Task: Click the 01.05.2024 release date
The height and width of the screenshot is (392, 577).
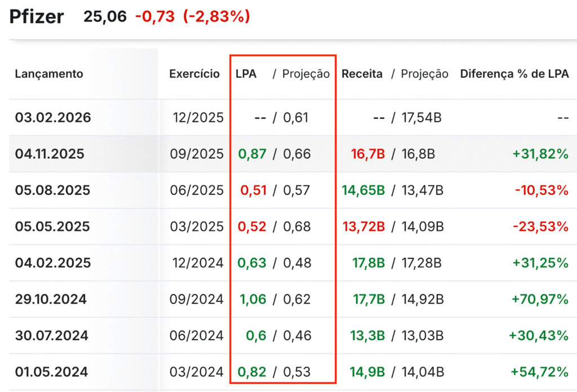Action: pyautogui.click(x=51, y=372)
